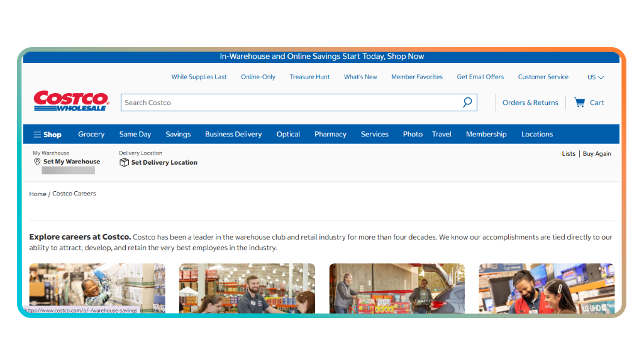The width and height of the screenshot is (644, 337).
Task: Open the Customer Service link
Action: [543, 77]
